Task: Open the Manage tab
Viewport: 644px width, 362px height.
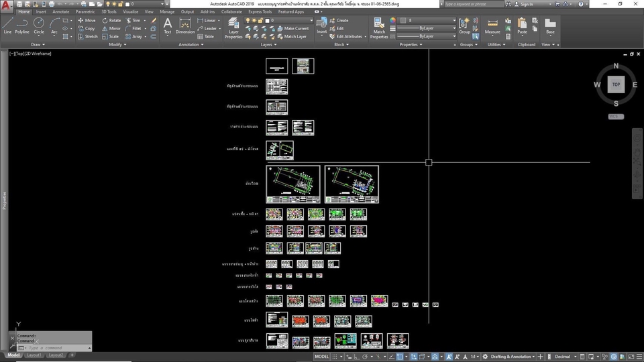Action: [x=167, y=12]
